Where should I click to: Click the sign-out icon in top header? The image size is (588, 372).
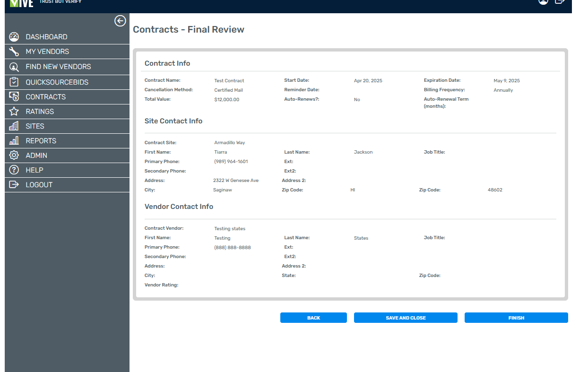560,1
